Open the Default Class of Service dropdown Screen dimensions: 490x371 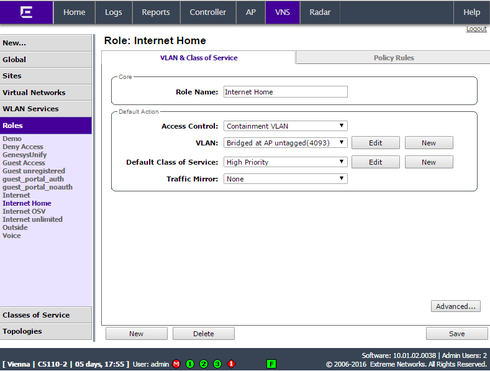coord(285,162)
